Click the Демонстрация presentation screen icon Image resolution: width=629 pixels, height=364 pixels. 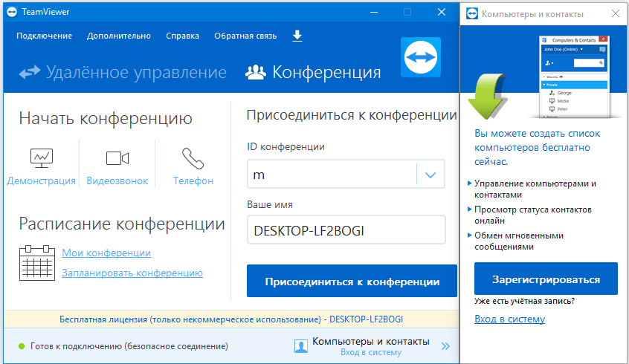(x=42, y=157)
